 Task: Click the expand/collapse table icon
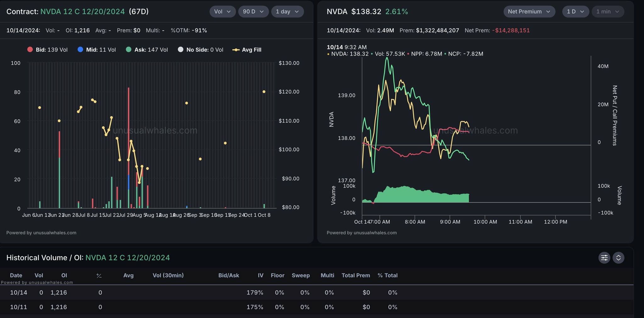click(x=618, y=258)
